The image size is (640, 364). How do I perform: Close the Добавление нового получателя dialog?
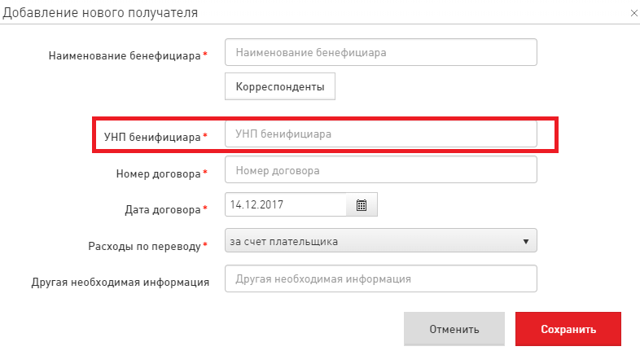pos(633,13)
